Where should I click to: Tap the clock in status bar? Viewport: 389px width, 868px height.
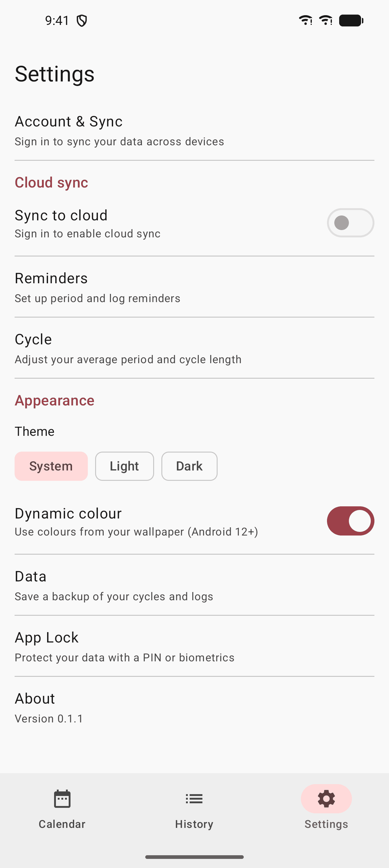pos(57,21)
